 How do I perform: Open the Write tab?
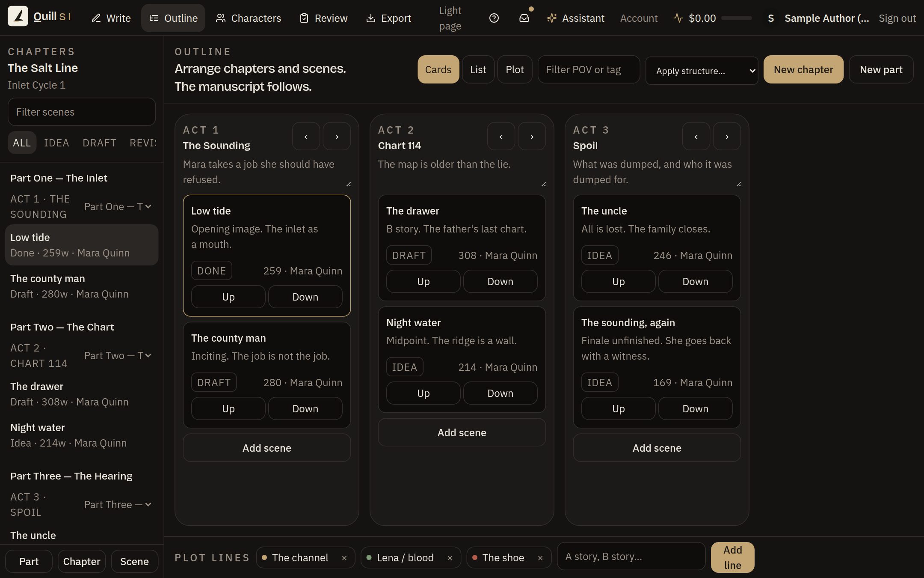click(x=111, y=18)
